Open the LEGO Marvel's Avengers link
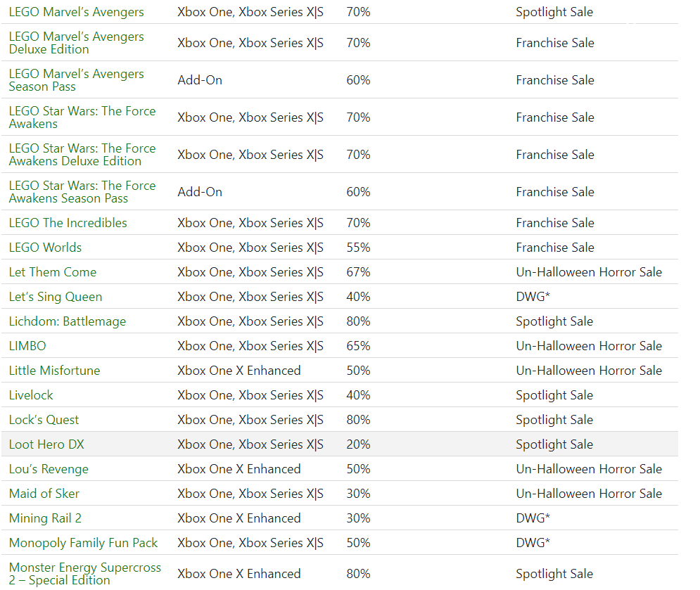This screenshot has height=590, width=700. click(x=77, y=12)
